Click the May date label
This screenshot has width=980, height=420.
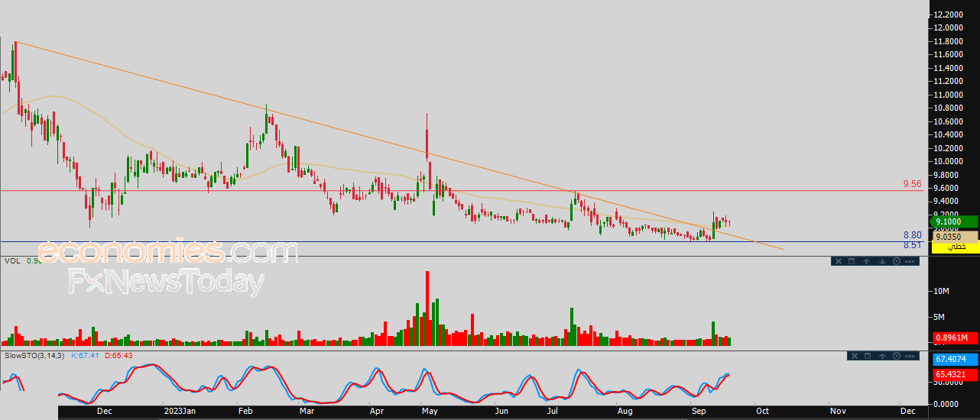point(429,411)
